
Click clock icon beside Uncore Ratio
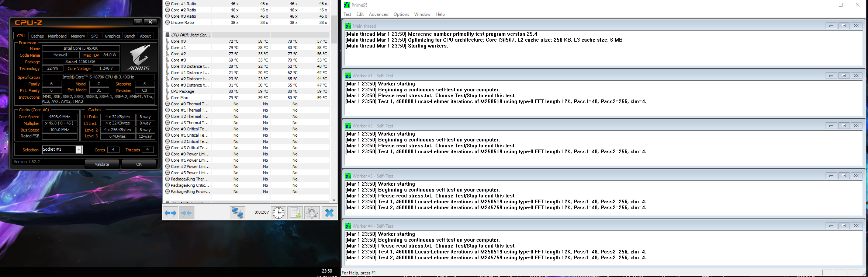click(x=167, y=22)
